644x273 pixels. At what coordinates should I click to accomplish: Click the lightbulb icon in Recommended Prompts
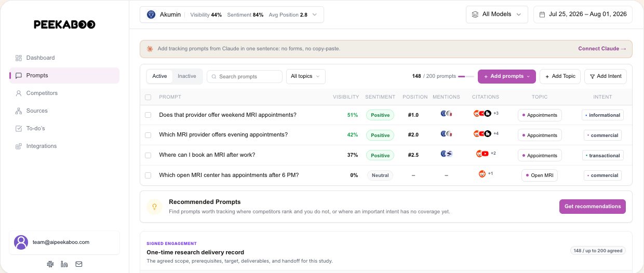[154, 206]
